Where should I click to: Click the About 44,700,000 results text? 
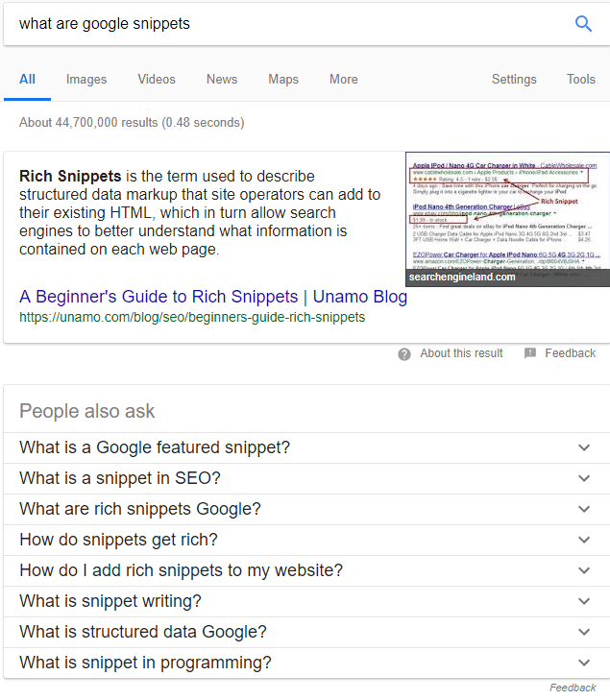point(132,122)
